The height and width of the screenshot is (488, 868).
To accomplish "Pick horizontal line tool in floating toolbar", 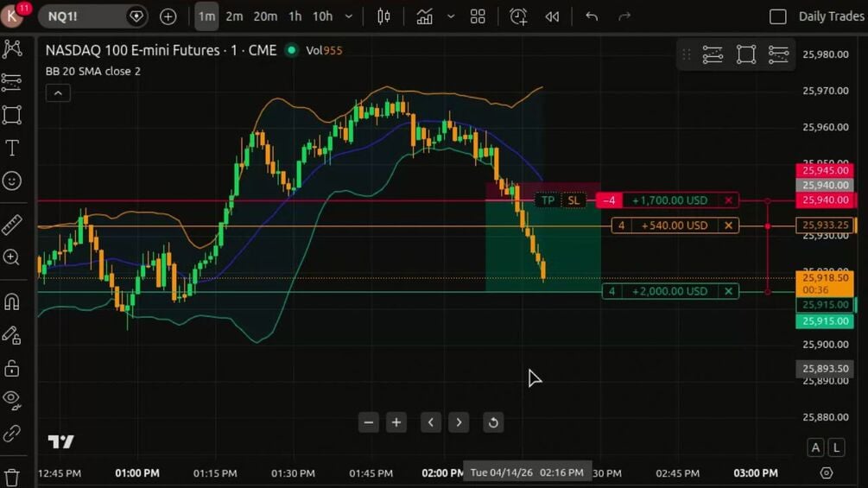I will (713, 54).
